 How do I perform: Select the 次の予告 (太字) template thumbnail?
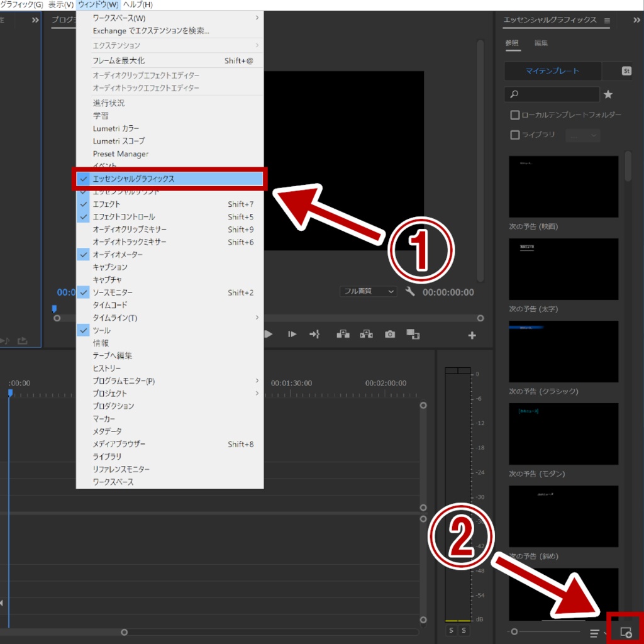click(x=563, y=269)
